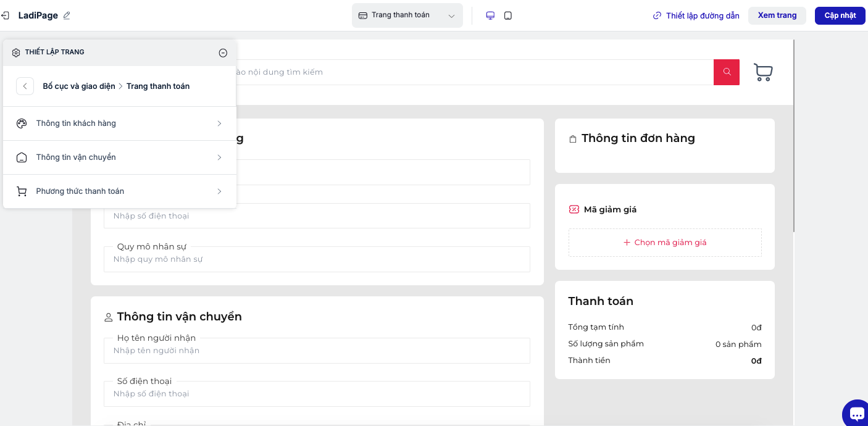868x426 pixels.
Task: Click Thiết lập đường dẫn link
Action: (x=703, y=15)
